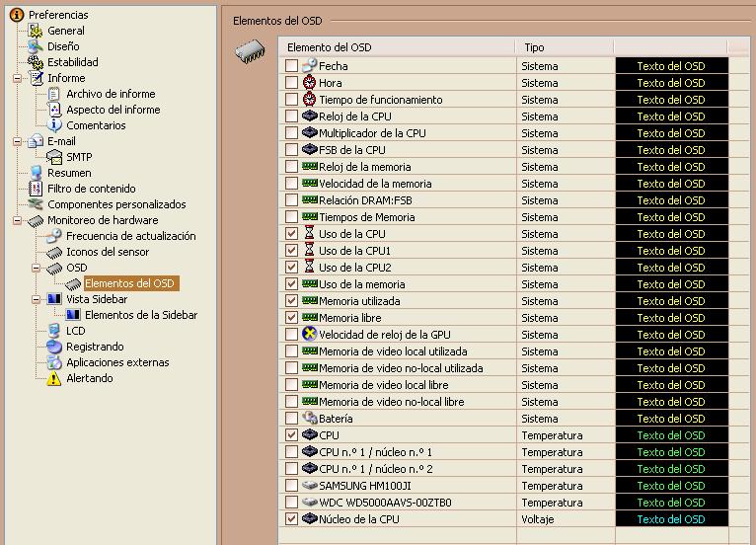This screenshot has height=545, width=756.
Task: Click the Monitoreo de hardware chip icon
Action: point(36,221)
